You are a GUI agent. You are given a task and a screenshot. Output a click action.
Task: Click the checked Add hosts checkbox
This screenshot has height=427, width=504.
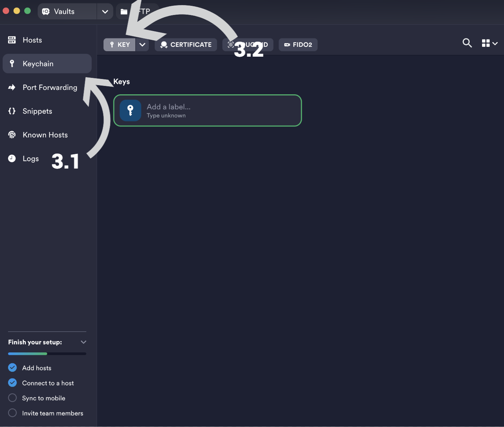pos(12,367)
